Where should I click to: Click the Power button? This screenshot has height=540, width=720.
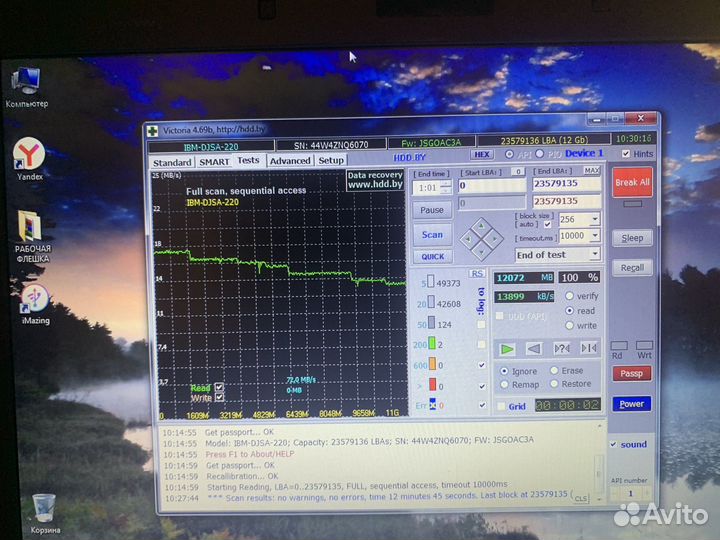[x=631, y=404]
